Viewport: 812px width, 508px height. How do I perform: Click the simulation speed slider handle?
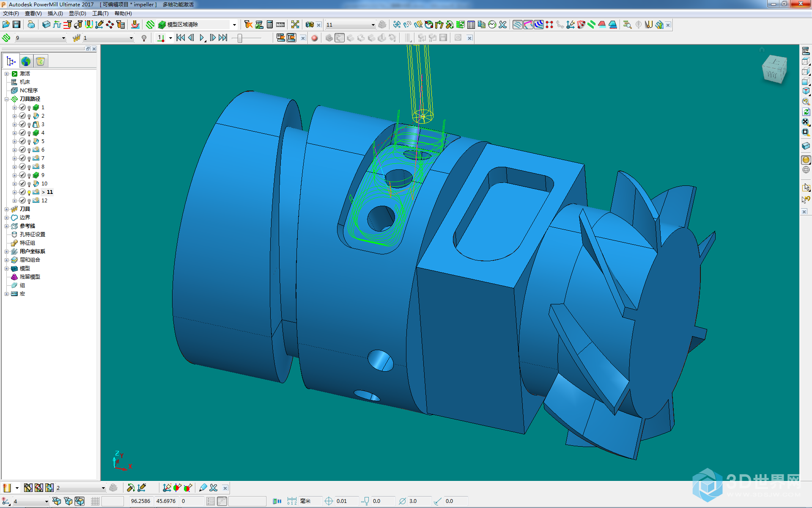[x=240, y=38]
